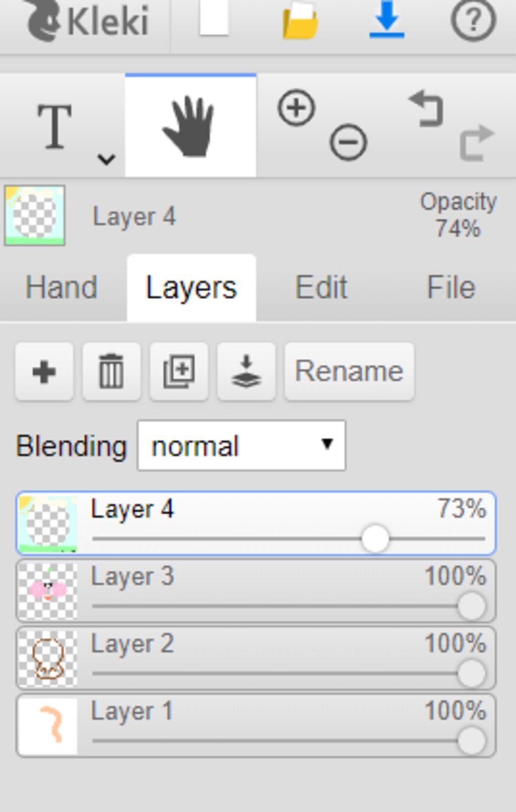516x812 pixels.
Task: Switch to the Edit tab
Action: pos(321,288)
